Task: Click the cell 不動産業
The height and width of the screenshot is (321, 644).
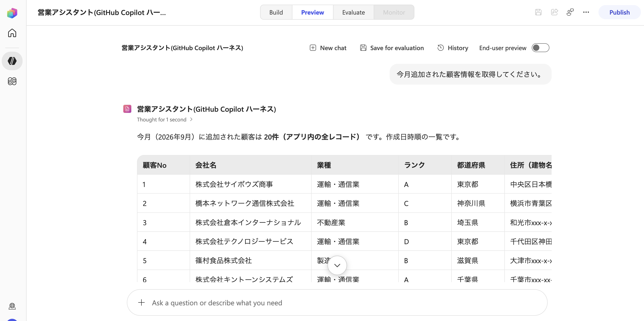Action: (355, 222)
